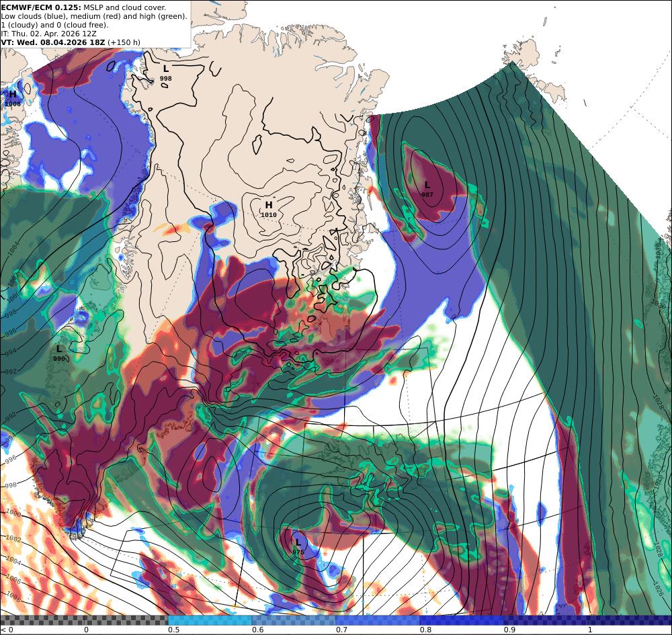The height and width of the screenshot is (635, 672).
Task: Click the '1008' isobar label at lower left
Action: [x=13, y=596]
